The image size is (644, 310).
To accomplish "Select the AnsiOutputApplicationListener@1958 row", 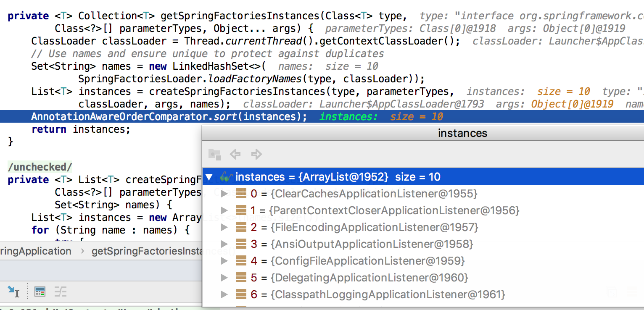I will tap(423, 244).
